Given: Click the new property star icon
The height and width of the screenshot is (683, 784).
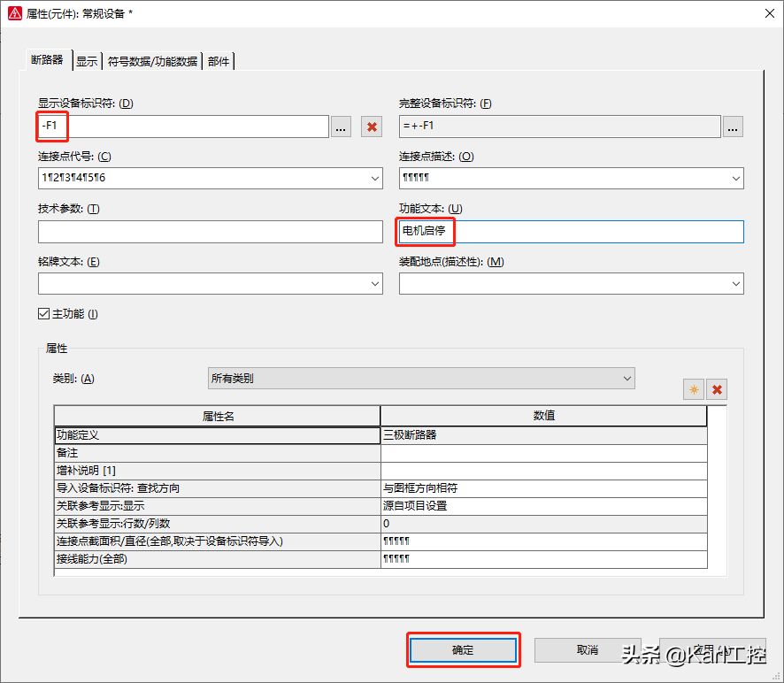Looking at the screenshot, I should [x=693, y=389].
